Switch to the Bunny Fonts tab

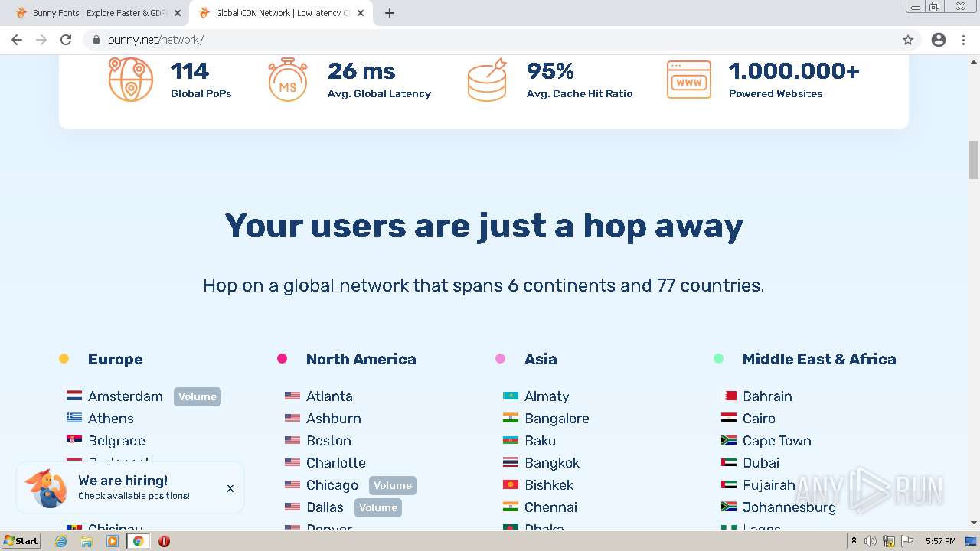[96, 13]
